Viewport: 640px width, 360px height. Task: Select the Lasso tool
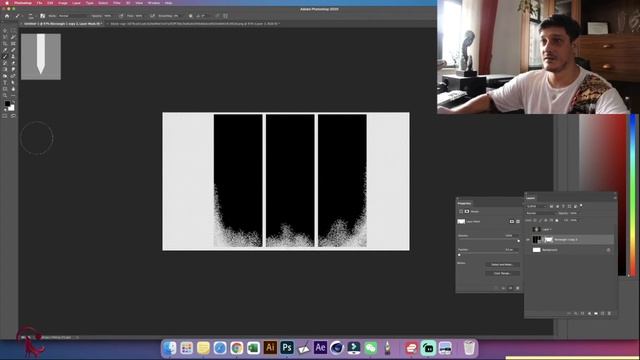click(x=4, y=37)
